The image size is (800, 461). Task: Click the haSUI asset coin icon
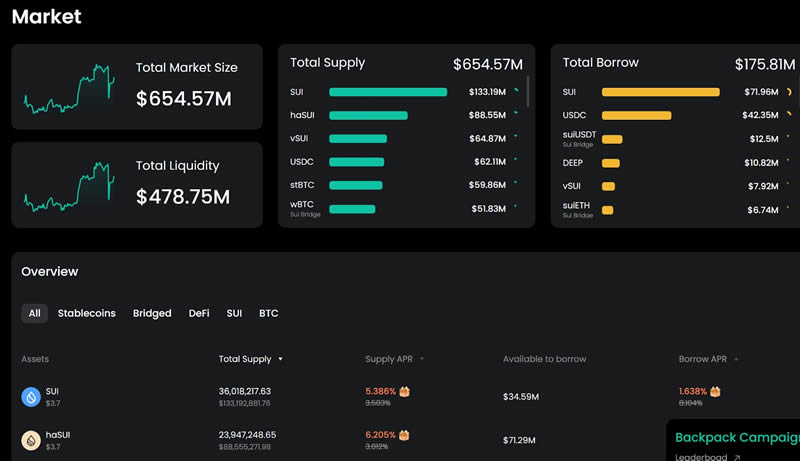click(31, 440)
